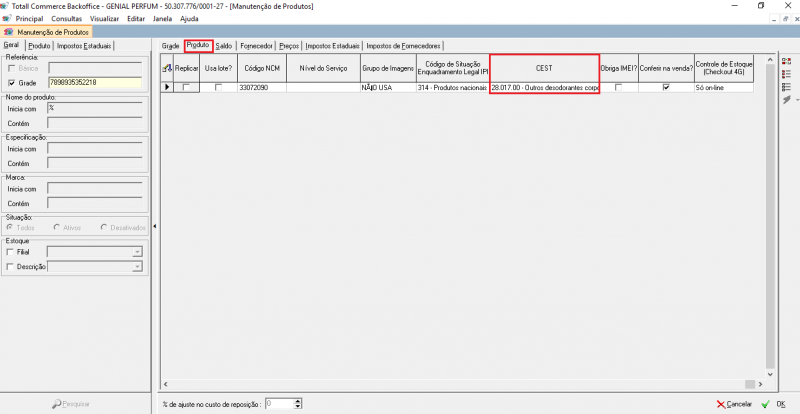The height and width of the screenshot is (414, 800).
Task: Uncheck the Conferir na venda checkbox
Action: (665, 88)
